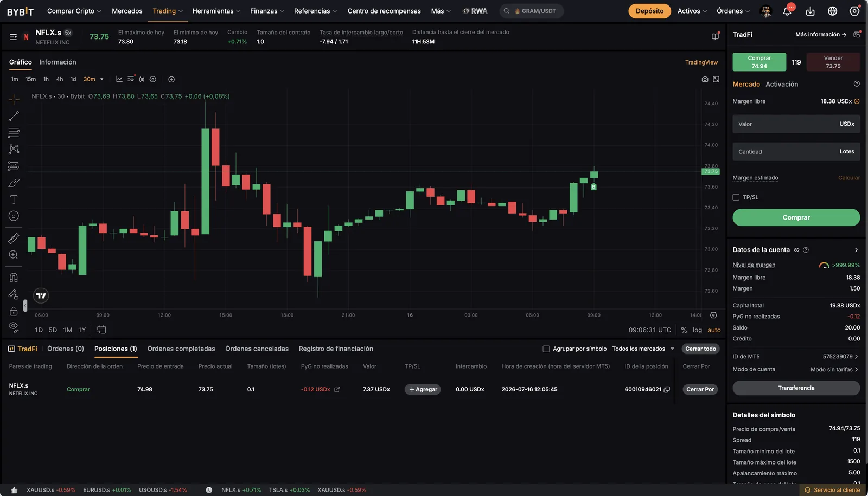Open the chart settings hexagon icon

pyautogui.click(x=153, y=79)
